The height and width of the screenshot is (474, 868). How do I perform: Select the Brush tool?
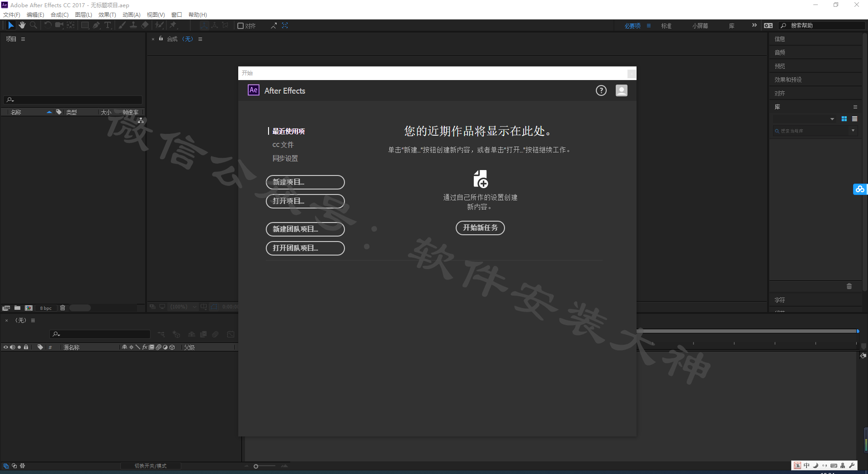(122, 25)
